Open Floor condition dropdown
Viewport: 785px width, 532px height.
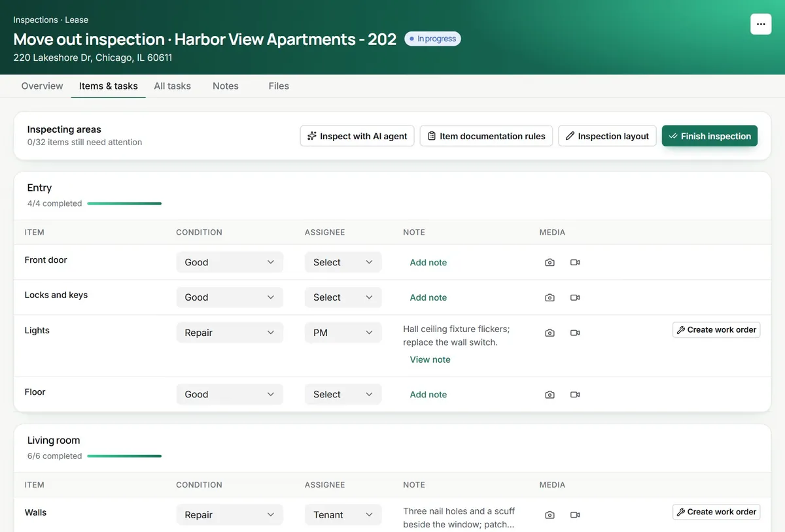coord(230,395)
